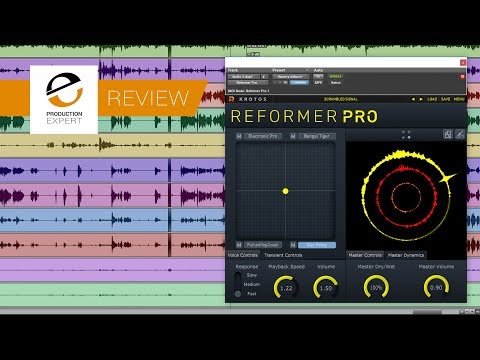Click the Master Dry/Wet knob at 100%
This screenshot has height=360, width=480.
click(376, 287)
